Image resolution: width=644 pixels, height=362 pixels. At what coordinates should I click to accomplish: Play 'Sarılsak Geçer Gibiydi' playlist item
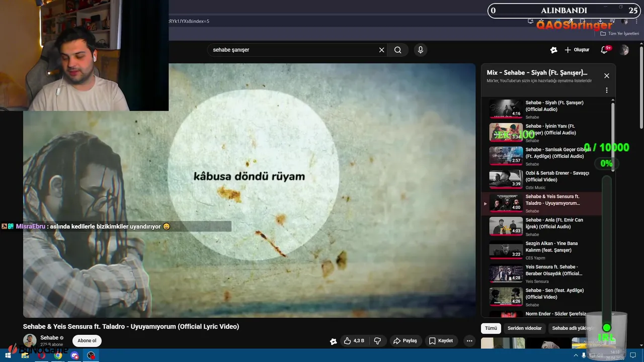[x=541, y=156]
